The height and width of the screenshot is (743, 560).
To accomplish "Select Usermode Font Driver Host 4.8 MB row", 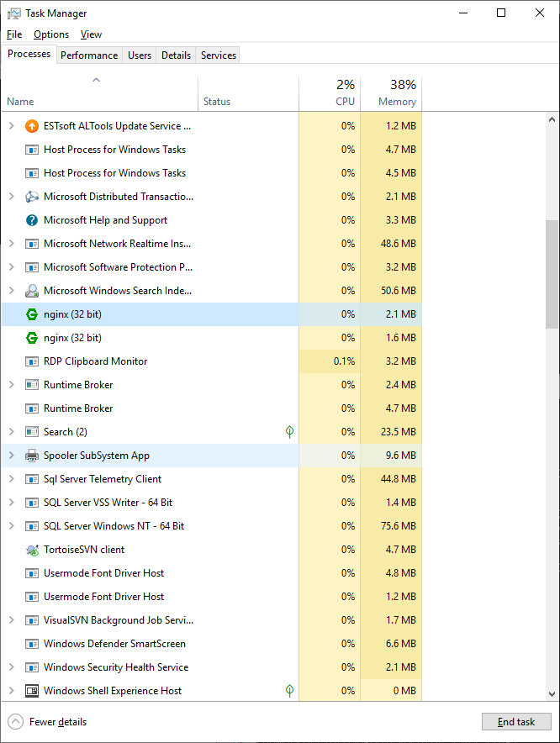I will (x=212, y=573).
